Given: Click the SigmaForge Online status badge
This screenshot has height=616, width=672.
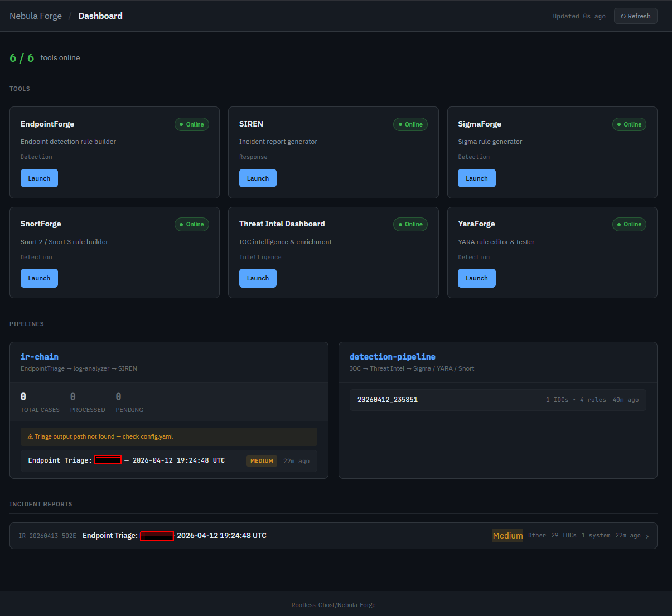Looking at the screenshot, I should click(629, 124).
